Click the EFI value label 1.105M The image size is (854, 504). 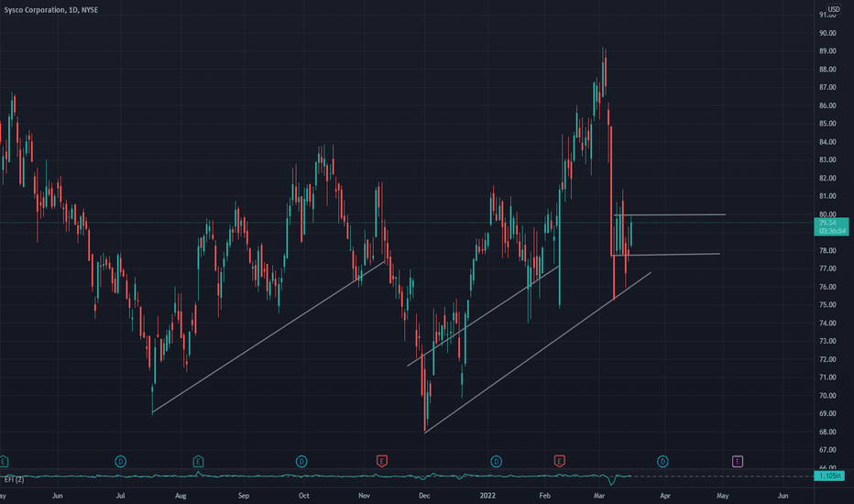pyautogui.click(x=829, y=477)
